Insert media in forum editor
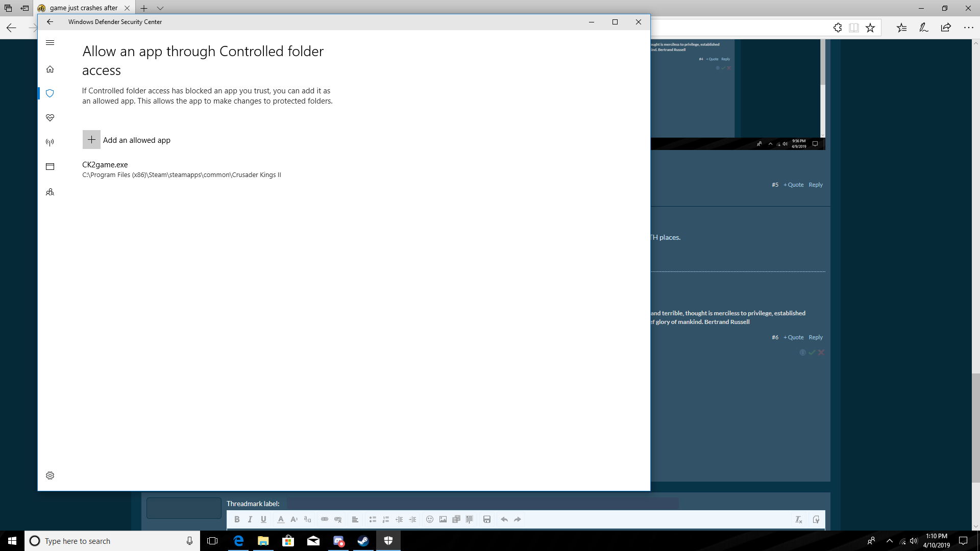Screen dimensions: 980x551 click(x=456, y=519)
